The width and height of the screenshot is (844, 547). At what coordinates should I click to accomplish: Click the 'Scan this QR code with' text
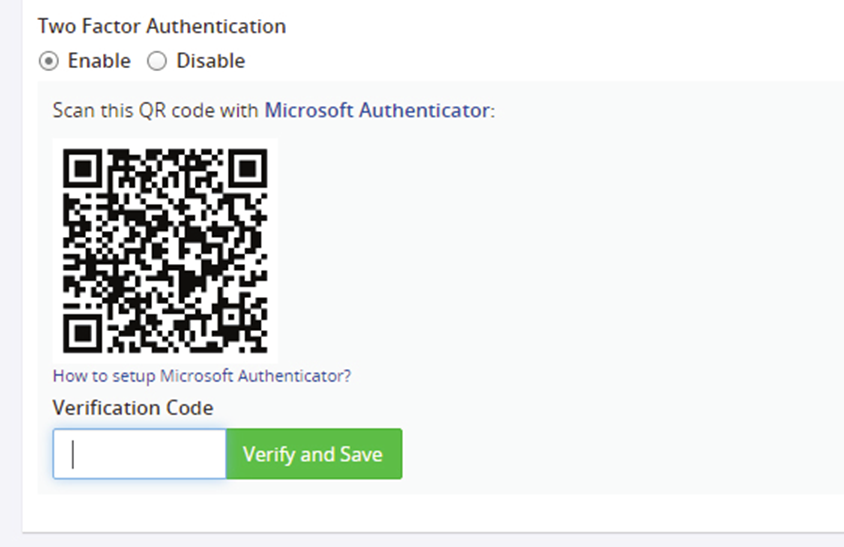pos(156,110)
